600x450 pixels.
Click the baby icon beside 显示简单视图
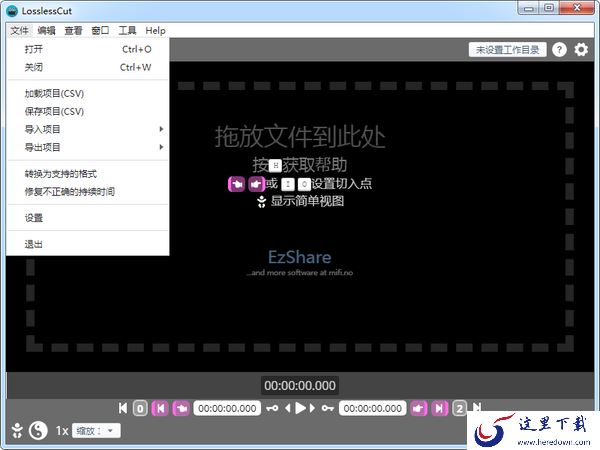(261, 201)
